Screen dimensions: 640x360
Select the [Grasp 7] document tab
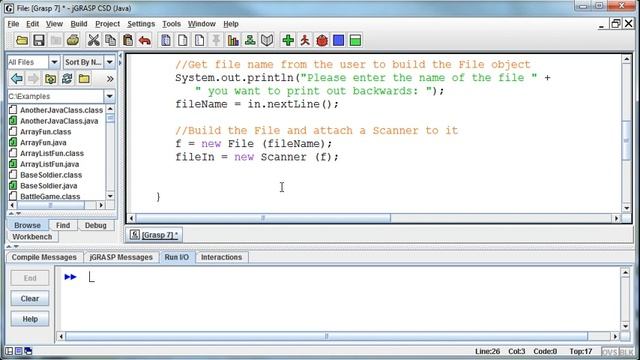[154, 235]
